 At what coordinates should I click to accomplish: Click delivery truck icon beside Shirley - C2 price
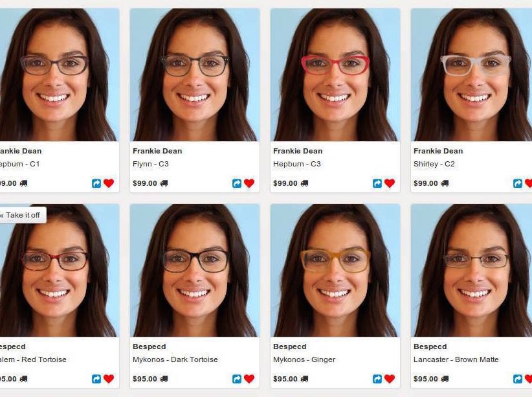[x=445, y=183]
